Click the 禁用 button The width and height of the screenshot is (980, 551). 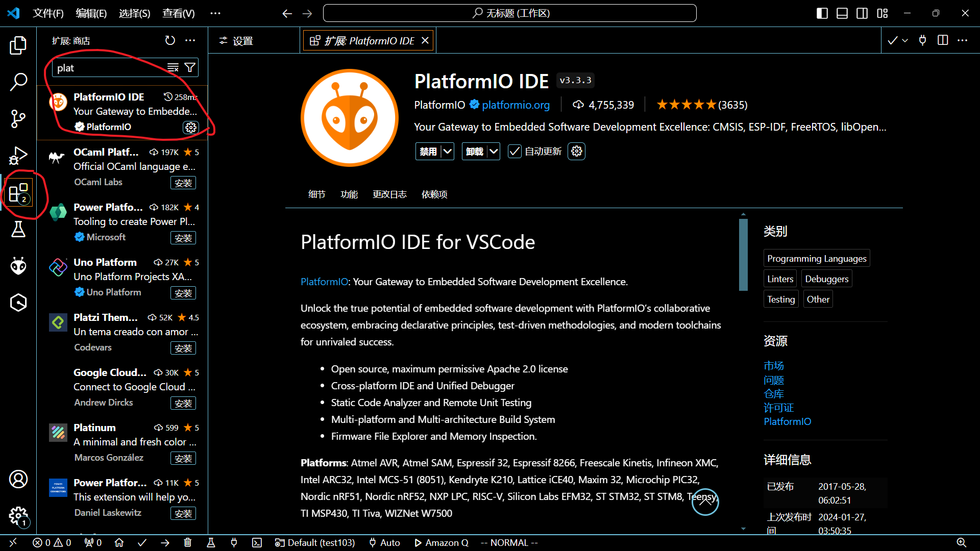pos(428,151)
